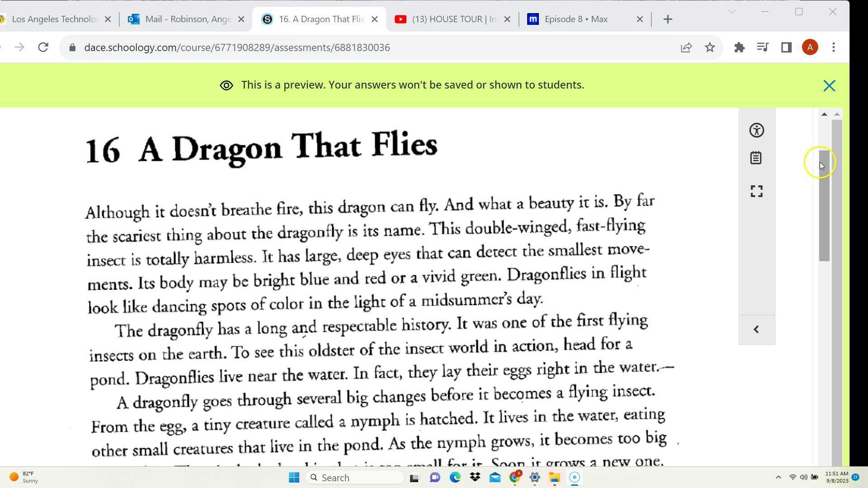View site security via the lock icon
The height and width of the screenshot is (488, 868).
(x=72, y=47)
